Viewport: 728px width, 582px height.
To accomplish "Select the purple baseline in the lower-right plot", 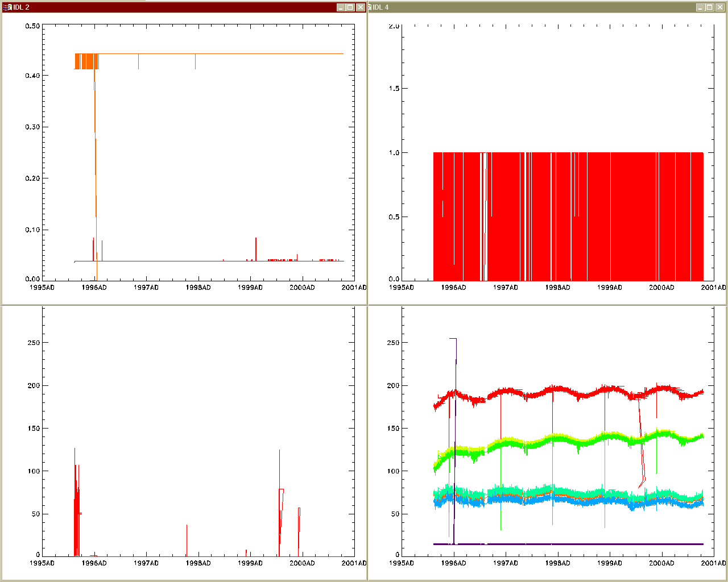I will [x=569, y=544].
